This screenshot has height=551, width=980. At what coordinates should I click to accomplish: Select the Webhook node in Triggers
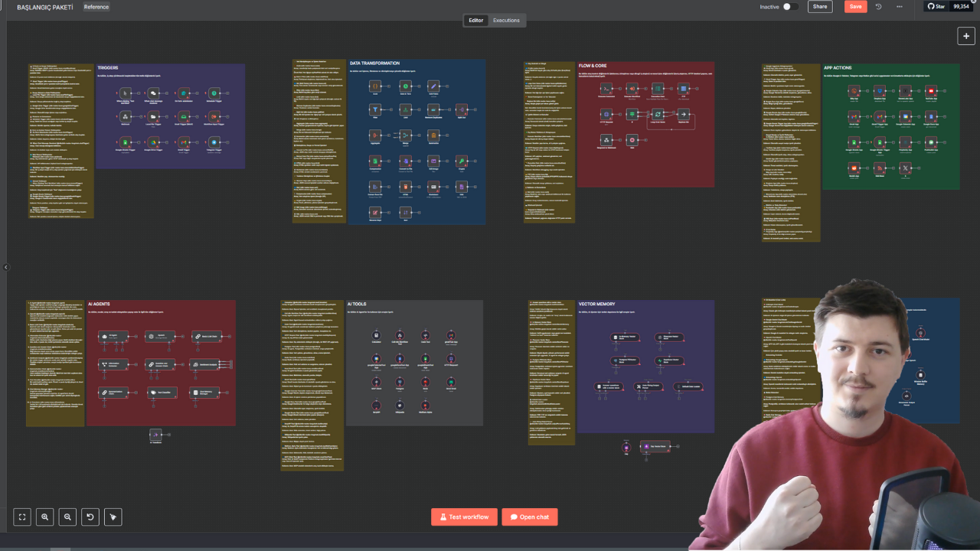click(126, 117)
